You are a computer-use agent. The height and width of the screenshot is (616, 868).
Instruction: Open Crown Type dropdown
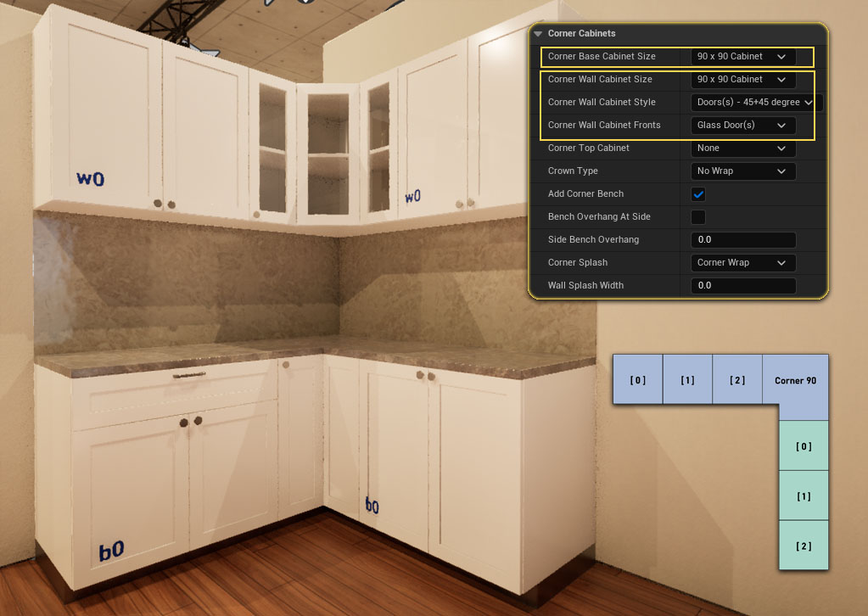(743, 171)
